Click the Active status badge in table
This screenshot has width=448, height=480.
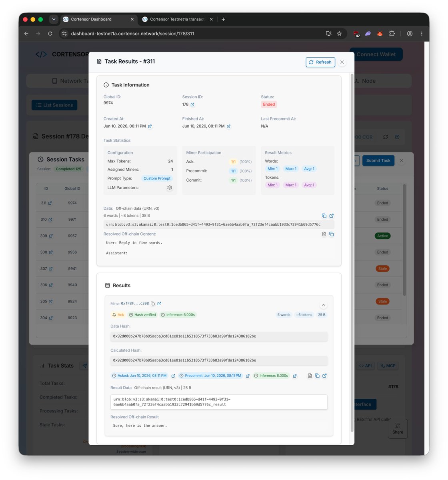[x=383, y=236]
